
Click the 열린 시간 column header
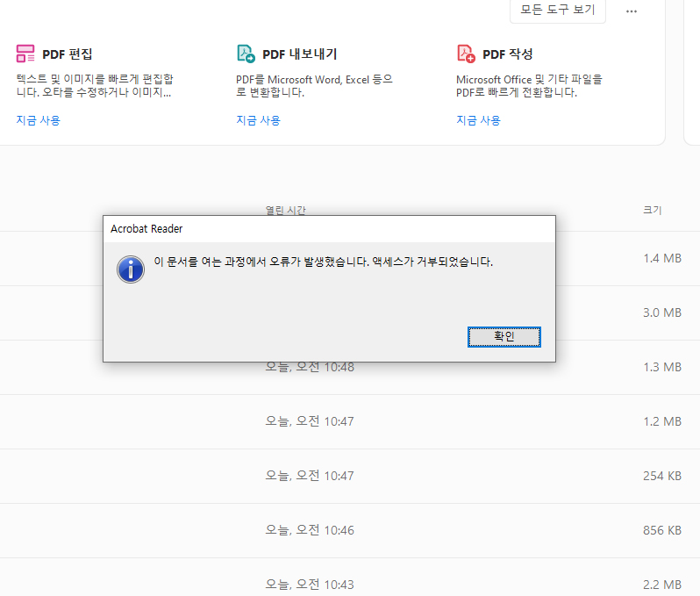[286, 210]
